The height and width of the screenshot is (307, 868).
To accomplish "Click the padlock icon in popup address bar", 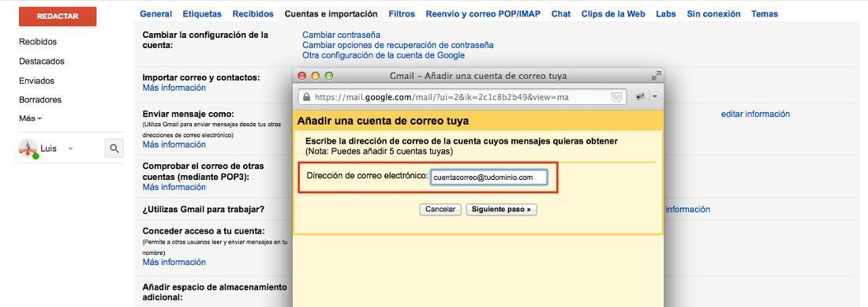I will pos(306,97).
